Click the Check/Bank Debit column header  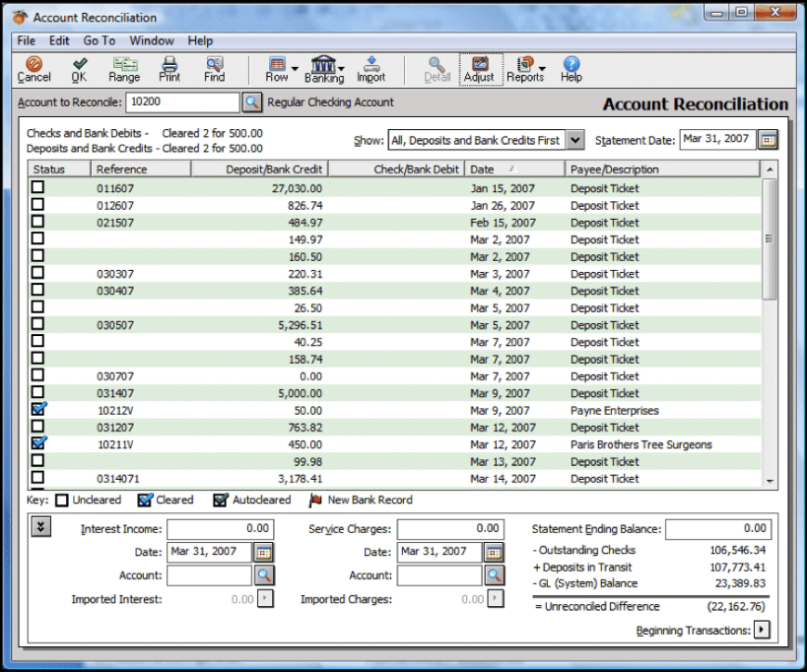click(x=396, y=169)
